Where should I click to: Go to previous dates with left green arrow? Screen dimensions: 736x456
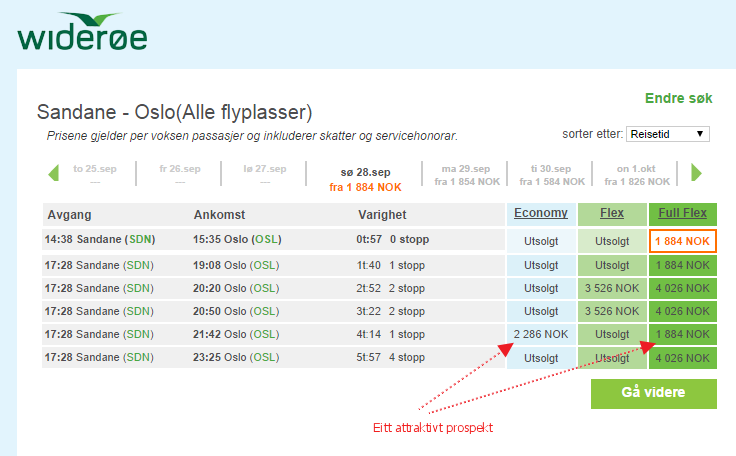[x=54, y=173]
